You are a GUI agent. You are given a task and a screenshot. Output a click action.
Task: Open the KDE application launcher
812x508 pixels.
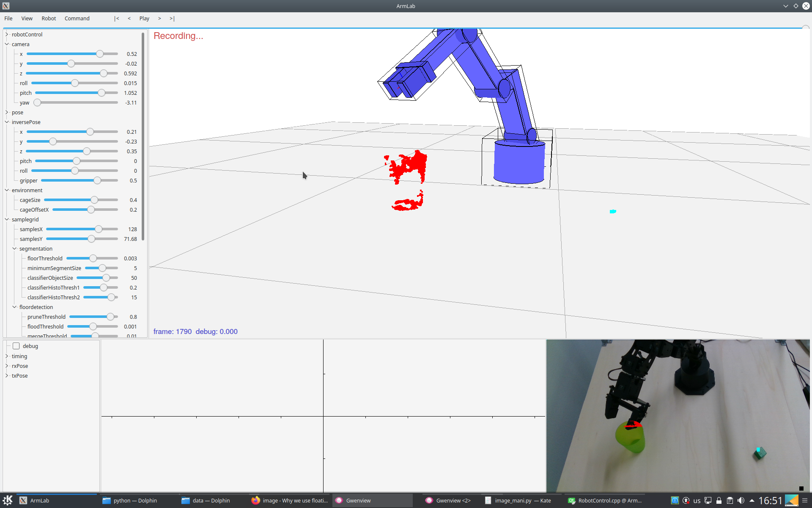tap(8, 500)
